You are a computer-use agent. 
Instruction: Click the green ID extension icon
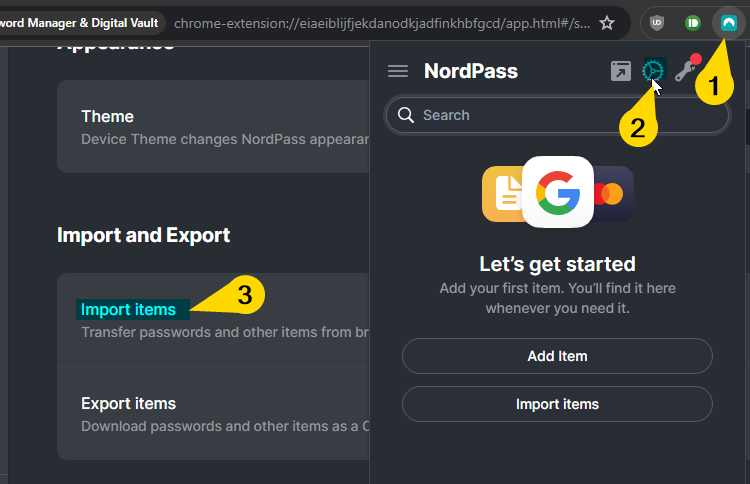click(x=693, y=22)
